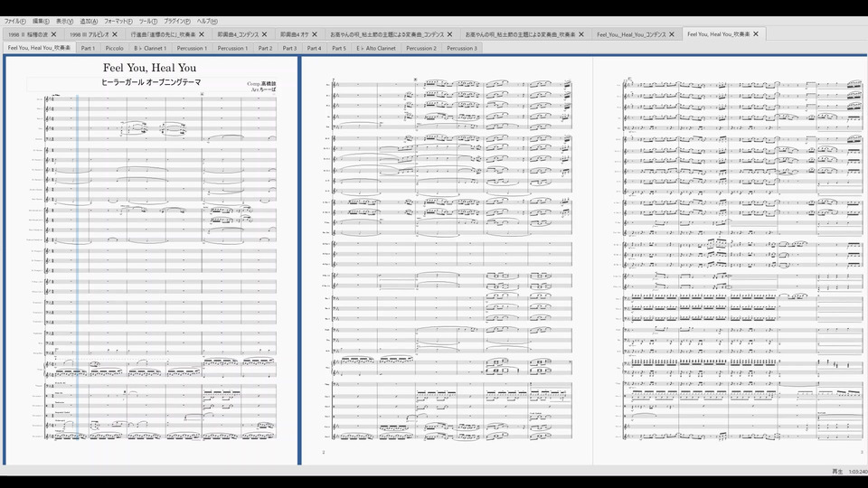The image size is (868, 488).
Task: Open the B♭ Clarinet 1 part tab
Action: pos(150,48)
